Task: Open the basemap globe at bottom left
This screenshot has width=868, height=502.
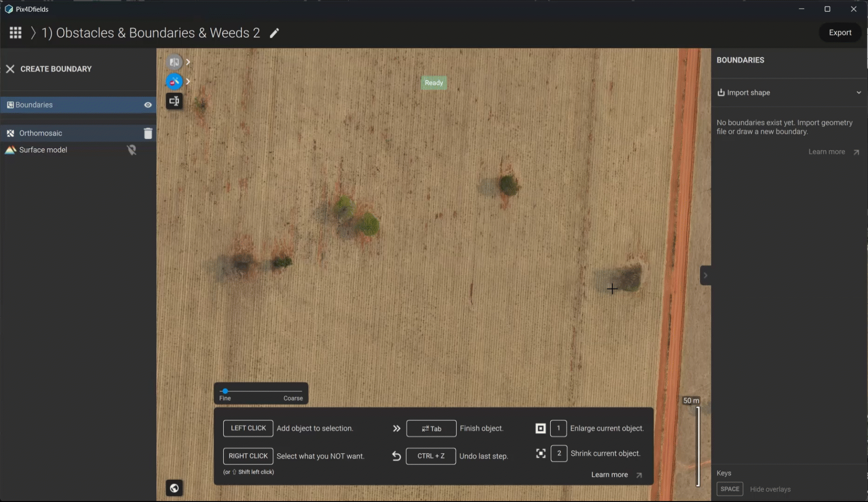Action: pos(174,488)
